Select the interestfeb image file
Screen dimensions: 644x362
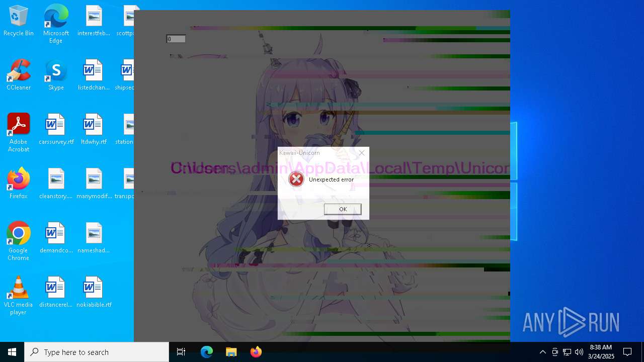click(94, 21)
